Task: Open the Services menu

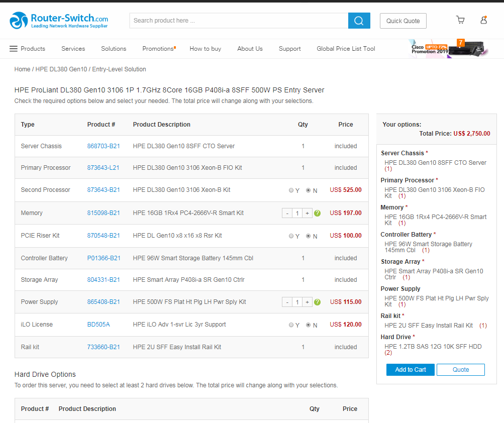Action: click(x=73, y=49)
